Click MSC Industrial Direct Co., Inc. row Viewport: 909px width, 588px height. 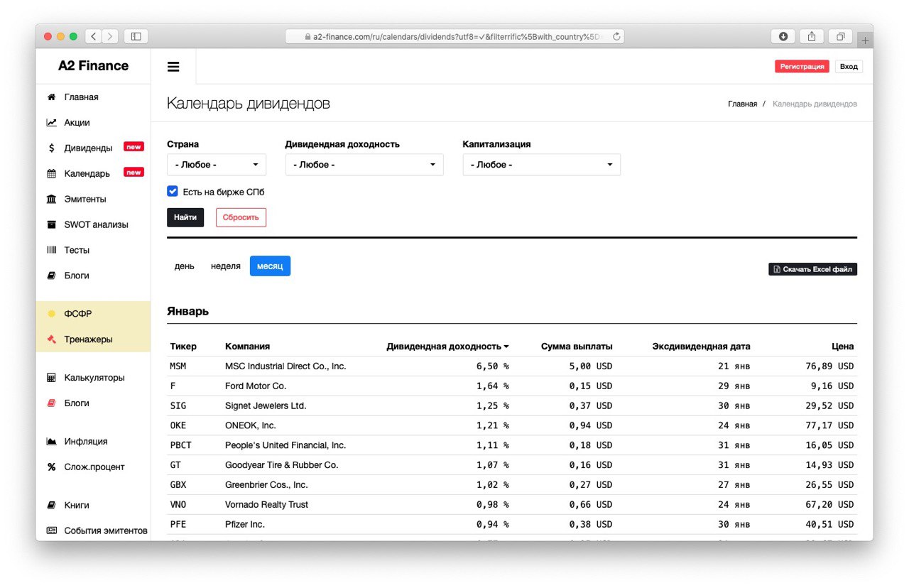(x=512, y=366)
